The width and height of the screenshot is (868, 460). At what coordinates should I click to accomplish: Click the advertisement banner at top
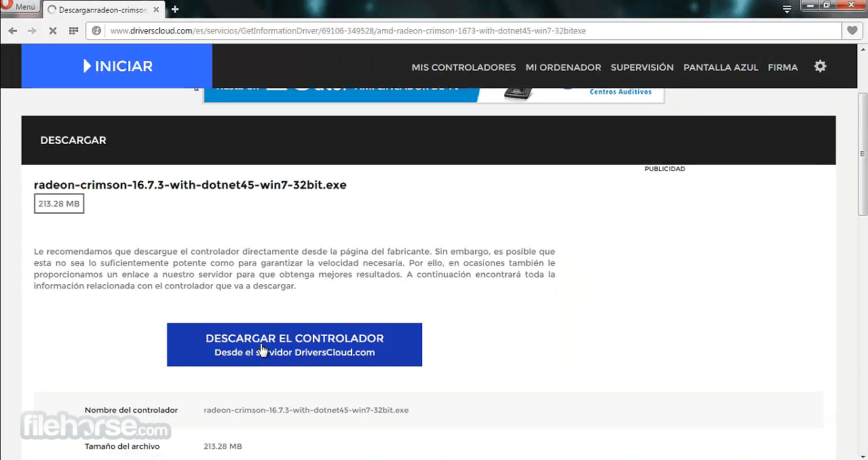434,95
